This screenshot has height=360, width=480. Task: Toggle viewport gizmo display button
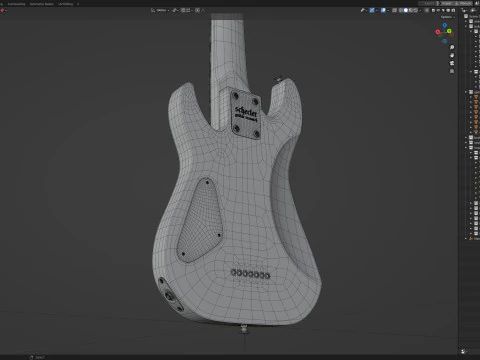372,10
